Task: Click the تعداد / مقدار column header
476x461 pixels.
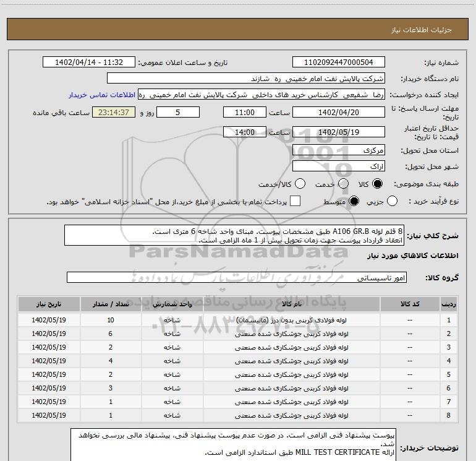Action: (x=111, y=304)
